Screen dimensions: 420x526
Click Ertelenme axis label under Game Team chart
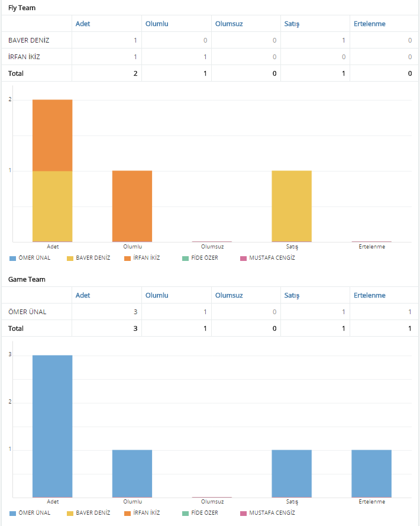coord(371,502)
